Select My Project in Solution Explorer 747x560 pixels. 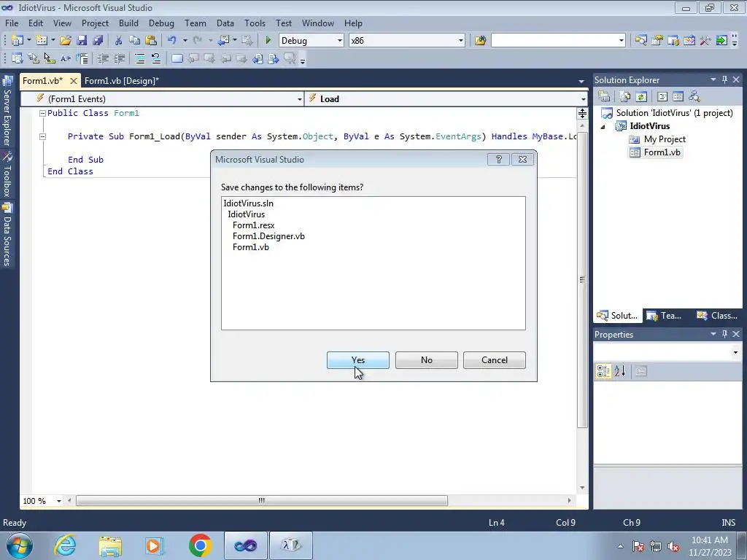point(665,139)
